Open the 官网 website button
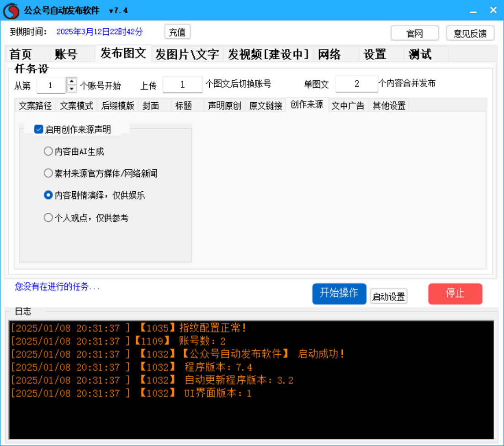The image size is (504, 446). click(414, 33)
